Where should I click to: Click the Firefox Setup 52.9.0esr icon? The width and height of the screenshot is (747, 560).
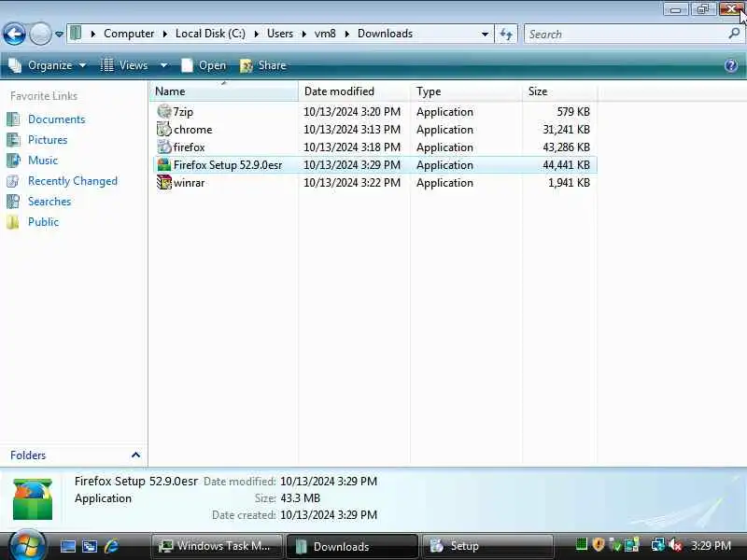164,165
